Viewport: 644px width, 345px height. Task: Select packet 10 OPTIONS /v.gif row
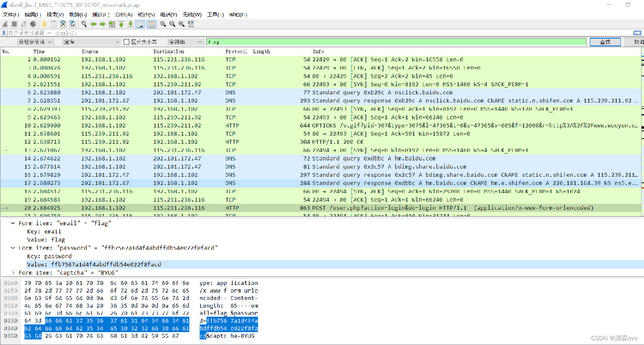pos(320,125)
